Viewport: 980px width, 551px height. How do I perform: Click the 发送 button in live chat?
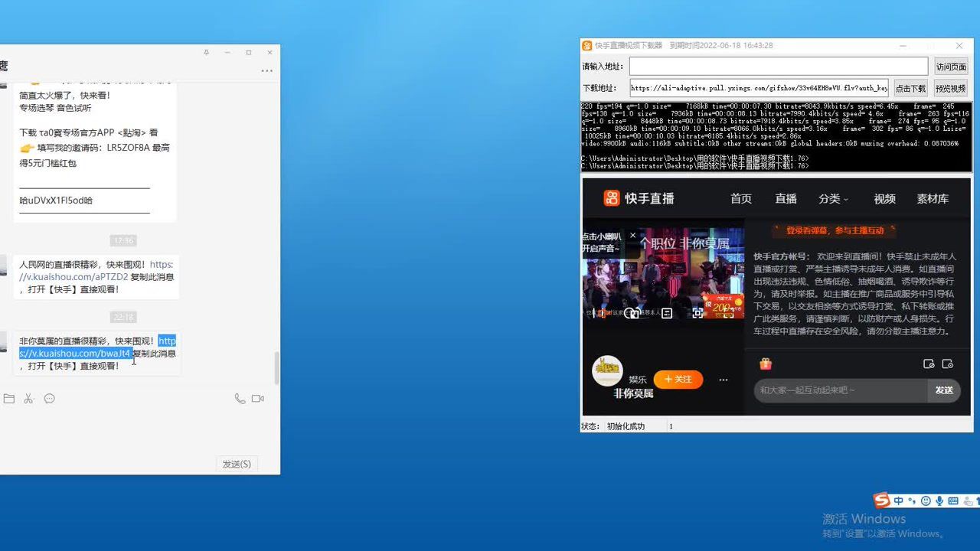[x=944, y=390]
